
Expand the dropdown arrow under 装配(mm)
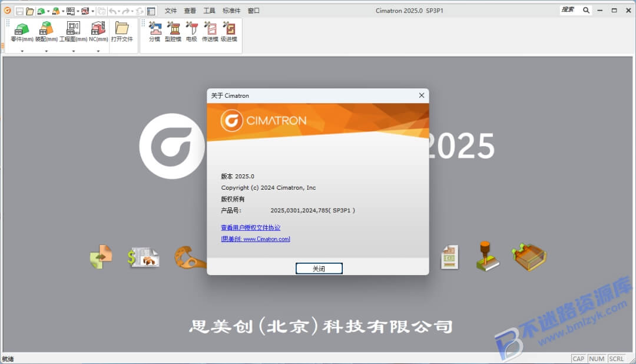47,51
